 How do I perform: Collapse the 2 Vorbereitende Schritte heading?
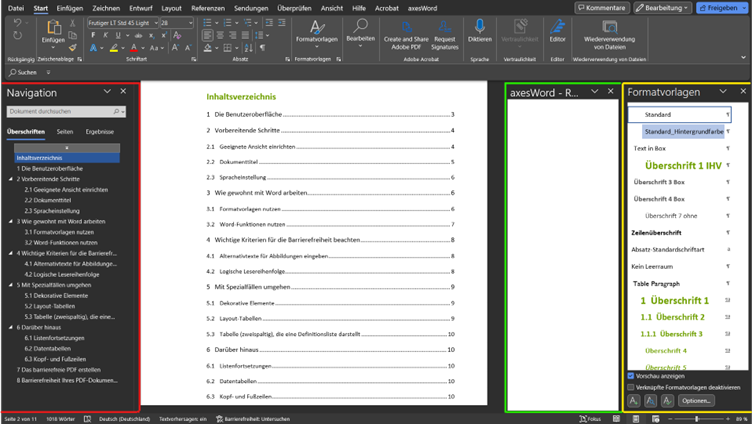coord(11,179)
